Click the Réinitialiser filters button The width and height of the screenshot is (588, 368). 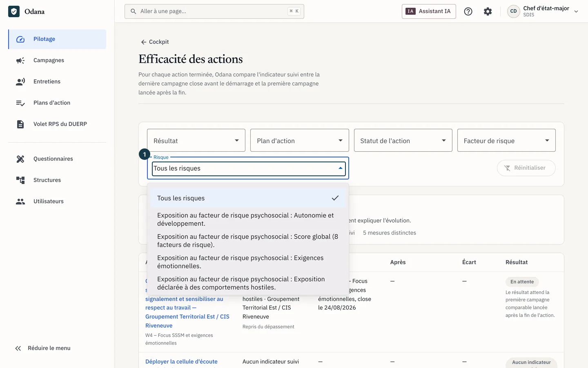point(526,168)
